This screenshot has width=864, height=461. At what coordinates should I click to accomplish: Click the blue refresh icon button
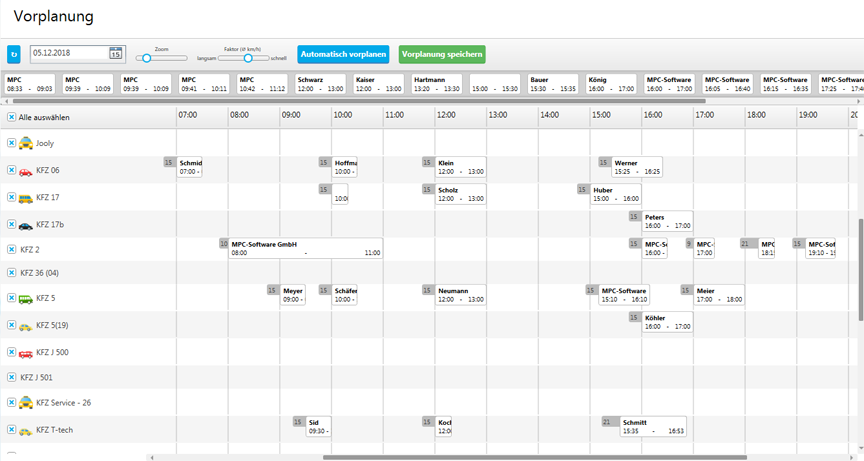[14, 54]
